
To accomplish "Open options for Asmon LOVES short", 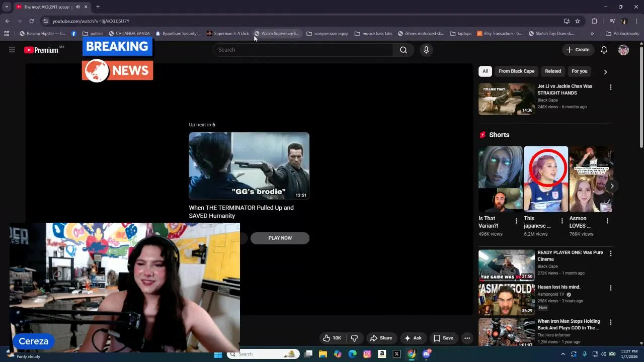I will pos(607,221).
